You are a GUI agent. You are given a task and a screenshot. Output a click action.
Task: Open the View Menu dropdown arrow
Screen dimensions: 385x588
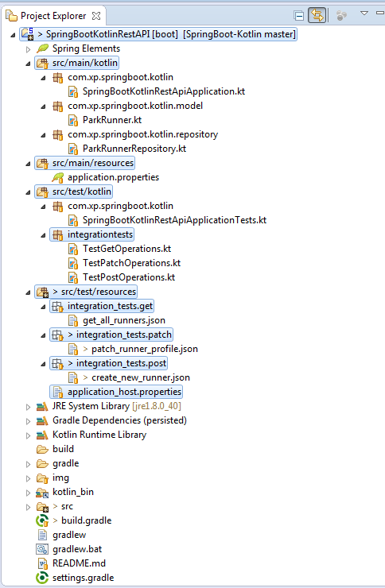pos(364,14)
